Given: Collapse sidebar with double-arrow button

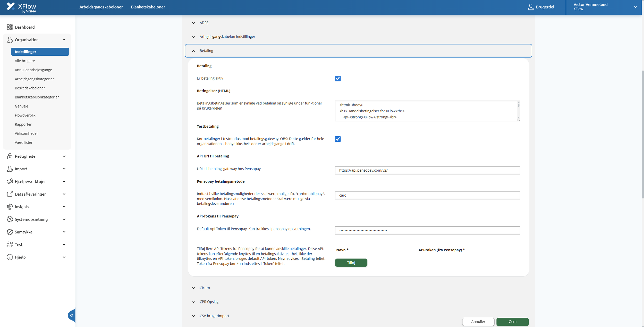Looking at the screenshot, I should click(x=72, y=315).
